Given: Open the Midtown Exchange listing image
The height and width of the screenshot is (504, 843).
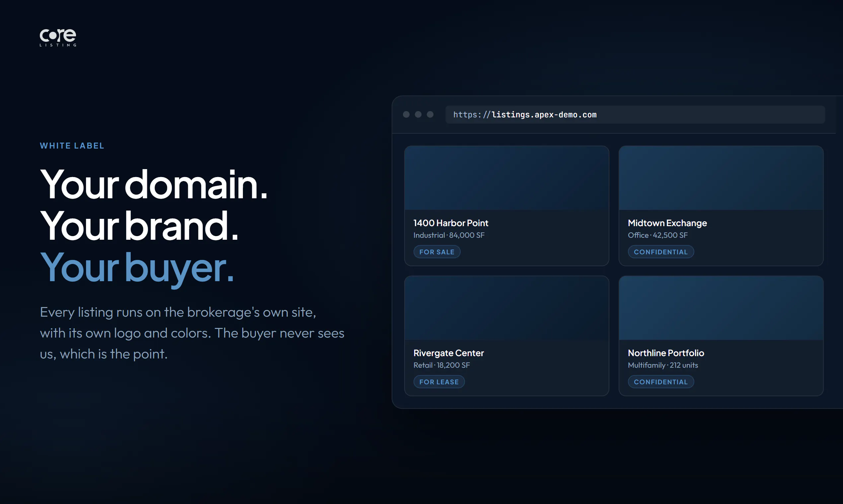Looking at the screenshot, I should point(721,178).
